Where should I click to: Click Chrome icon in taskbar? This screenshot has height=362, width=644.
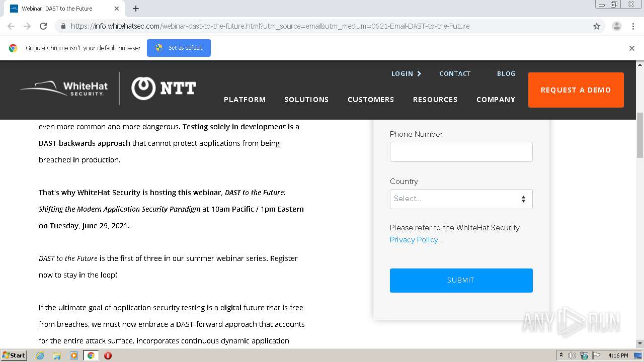91,355
